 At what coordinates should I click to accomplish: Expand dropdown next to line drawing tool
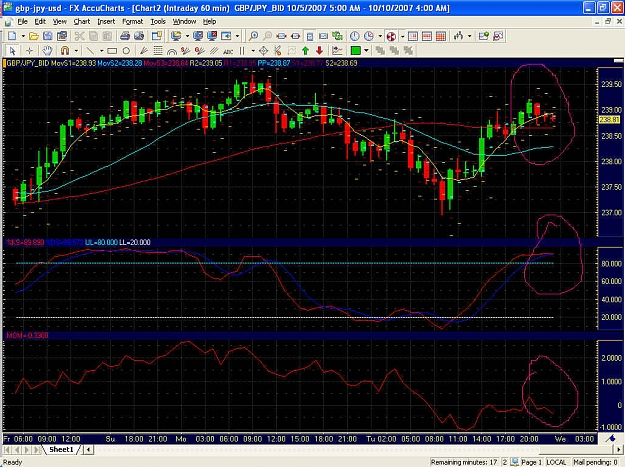click(x=102, y=51)
